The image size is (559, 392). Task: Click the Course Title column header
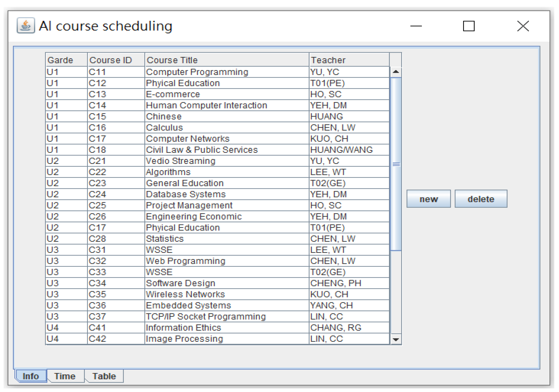point(227,60)
